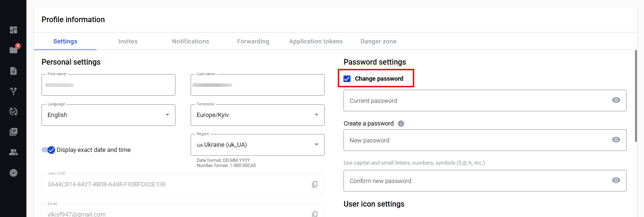Screen dimensions: 644x217
Task: Click the First name input field
Action: tap(109, 85)
